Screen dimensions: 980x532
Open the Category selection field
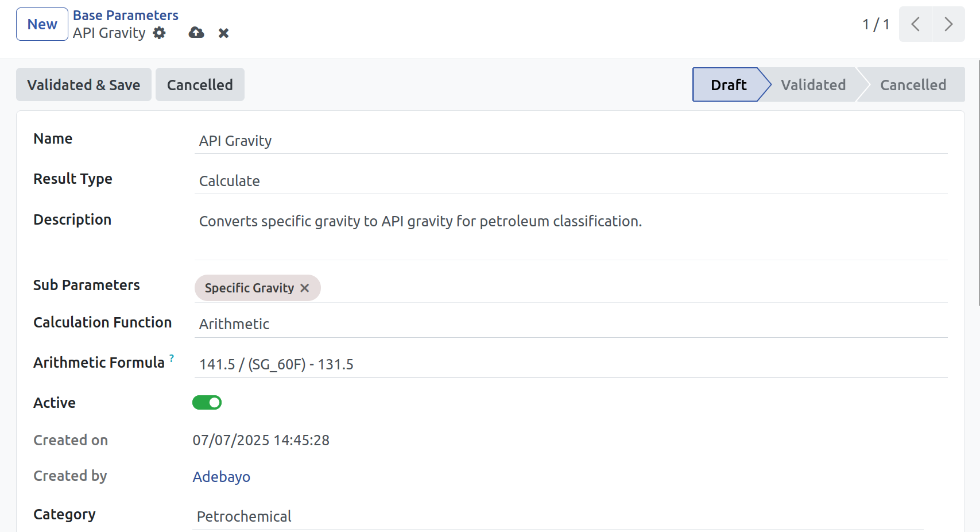click(x=557, y=516)
